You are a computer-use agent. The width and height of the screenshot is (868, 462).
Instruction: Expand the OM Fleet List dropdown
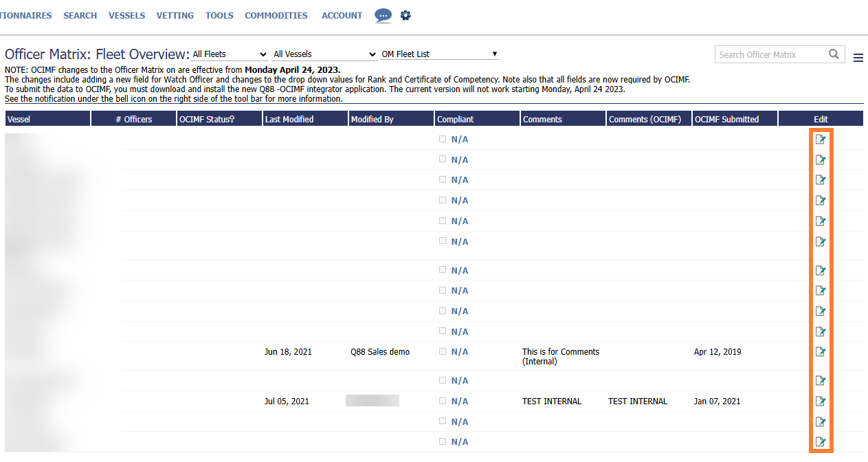[439, 54]
